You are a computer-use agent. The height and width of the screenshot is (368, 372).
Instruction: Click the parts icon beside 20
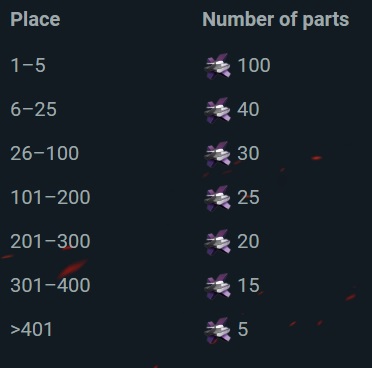[x=217, y=242]
